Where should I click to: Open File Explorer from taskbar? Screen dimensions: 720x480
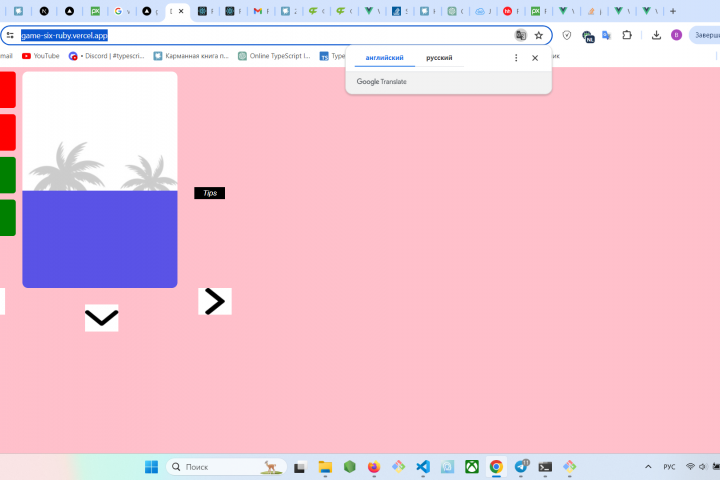[x=325, y=467]
